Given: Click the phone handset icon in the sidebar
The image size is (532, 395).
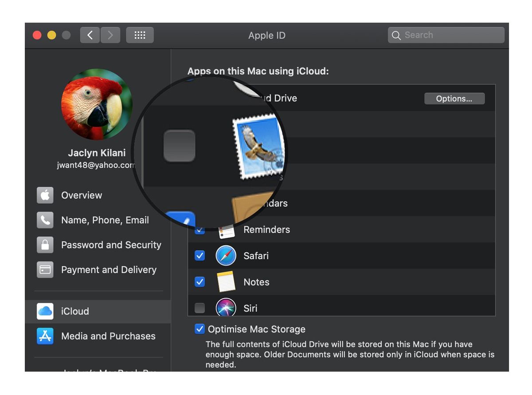Looking at the screenshot, I should click(45, 220).
